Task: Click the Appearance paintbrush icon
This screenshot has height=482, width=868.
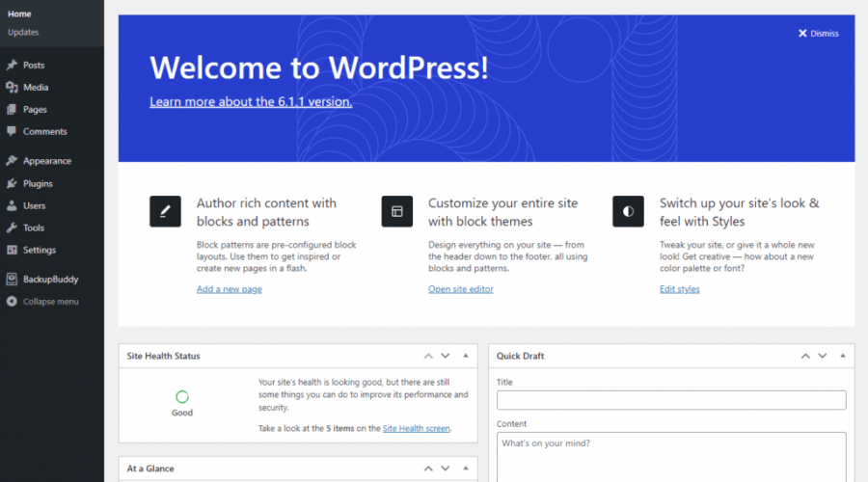Action: (x=12, y=160)
